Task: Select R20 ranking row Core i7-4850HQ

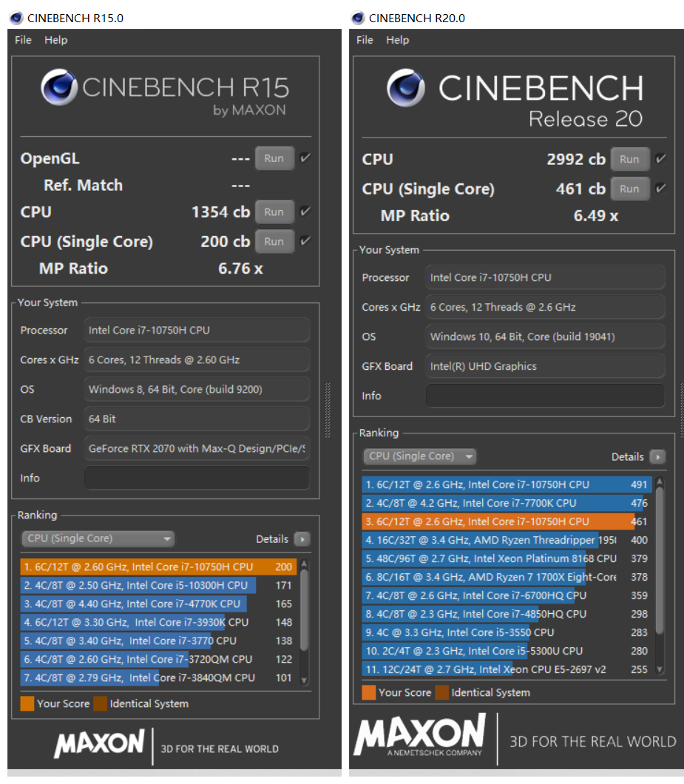Action: pos(507,614)
